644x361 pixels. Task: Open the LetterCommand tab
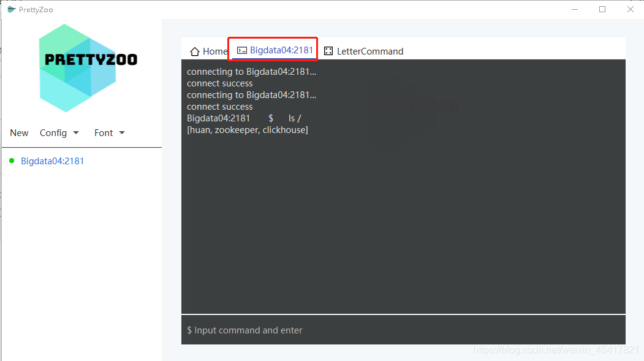coord(364,51)
